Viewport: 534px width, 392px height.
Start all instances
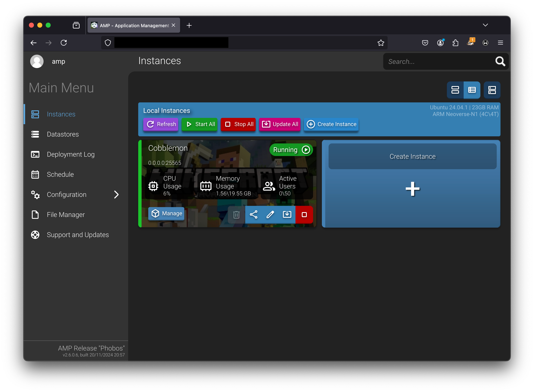click(200, 124)
